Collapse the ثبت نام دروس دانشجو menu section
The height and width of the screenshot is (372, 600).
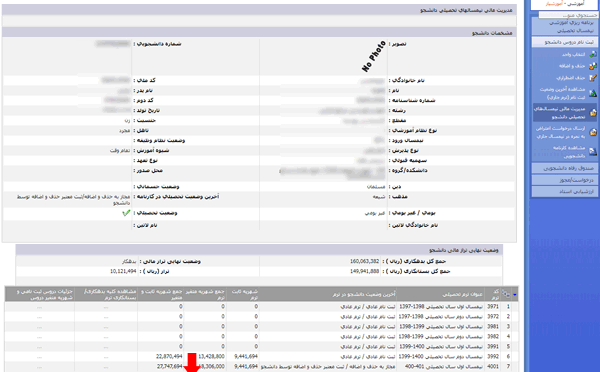(x=564, y=42)
